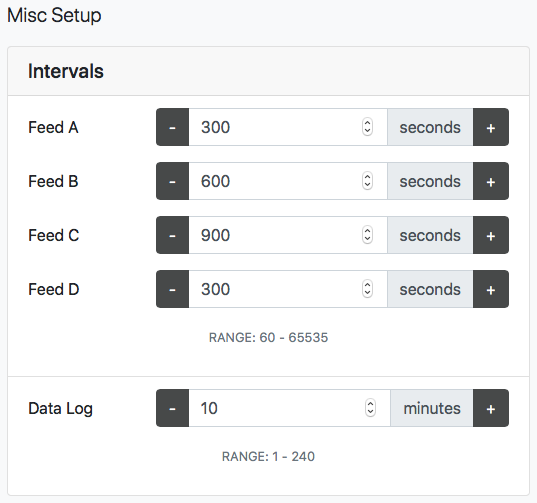Decrease Data Log minutes with minus

pos(173,408)
